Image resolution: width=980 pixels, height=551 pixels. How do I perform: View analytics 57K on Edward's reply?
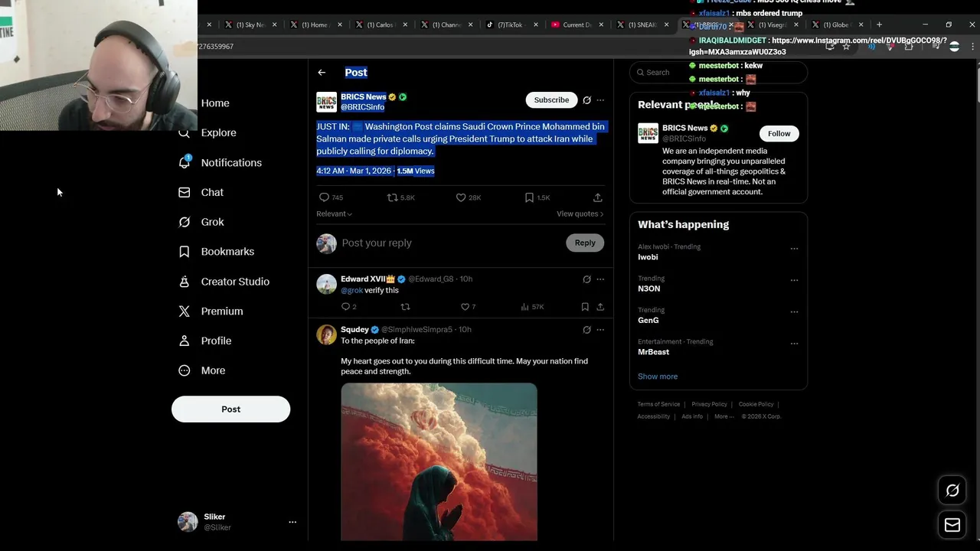532,307
